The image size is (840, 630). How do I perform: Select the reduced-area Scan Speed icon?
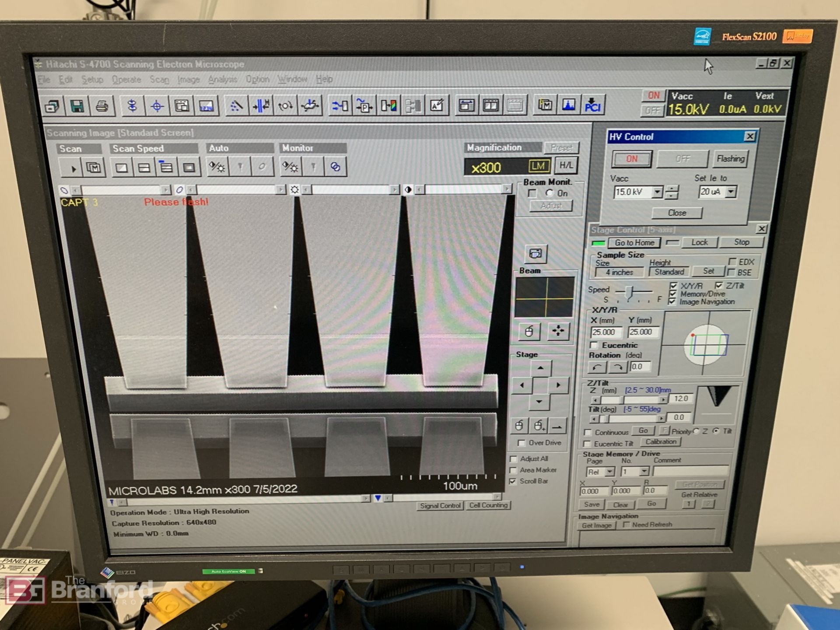189,168
